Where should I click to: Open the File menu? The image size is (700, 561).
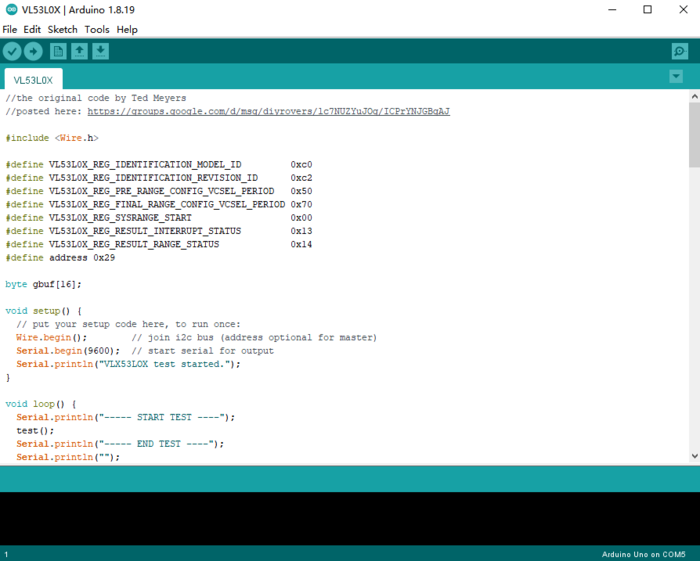9,29
